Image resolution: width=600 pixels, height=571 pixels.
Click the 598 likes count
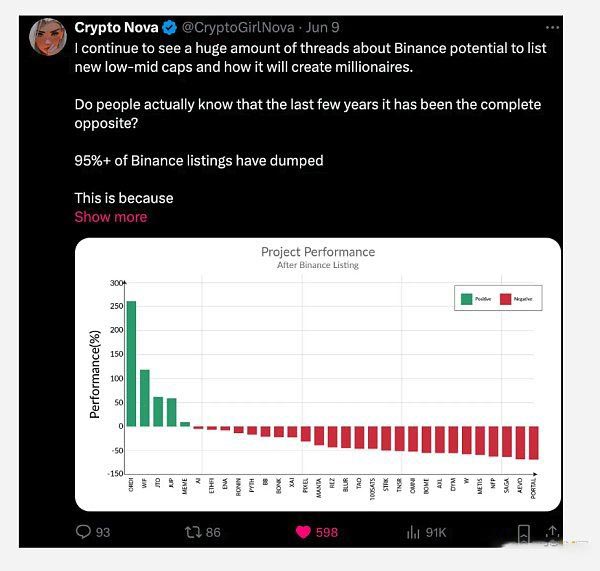pyautogui.click(x=327, y=532)
